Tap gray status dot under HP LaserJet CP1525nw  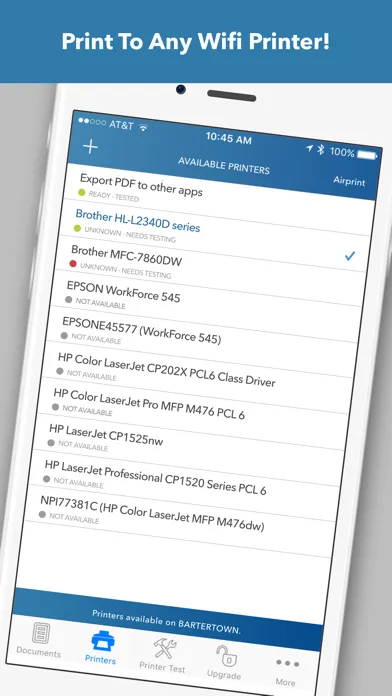point(51,443)
